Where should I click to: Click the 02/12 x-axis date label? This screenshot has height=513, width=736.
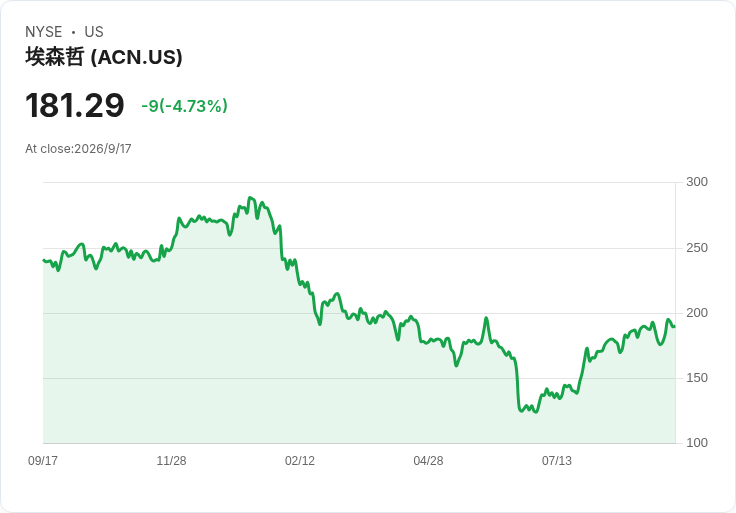[x=300, y=460]
